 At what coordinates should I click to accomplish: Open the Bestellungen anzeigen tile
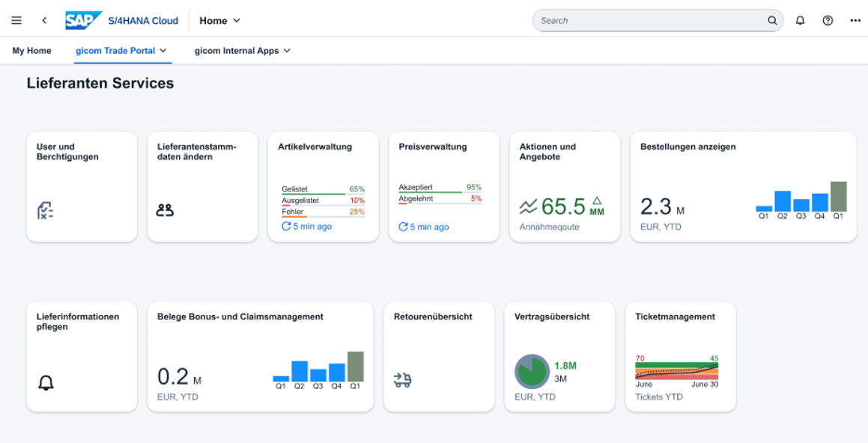point(744,186)
